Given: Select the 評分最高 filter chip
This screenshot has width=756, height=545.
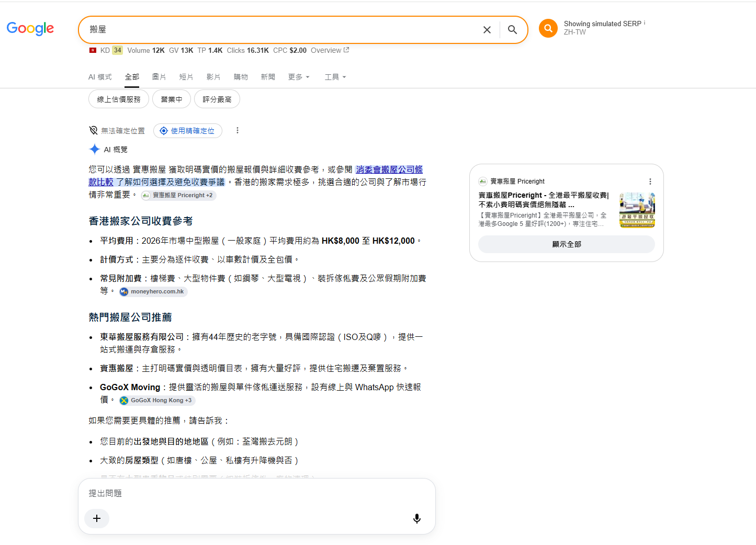Looking at the screenshot, I should pos(217,99).
